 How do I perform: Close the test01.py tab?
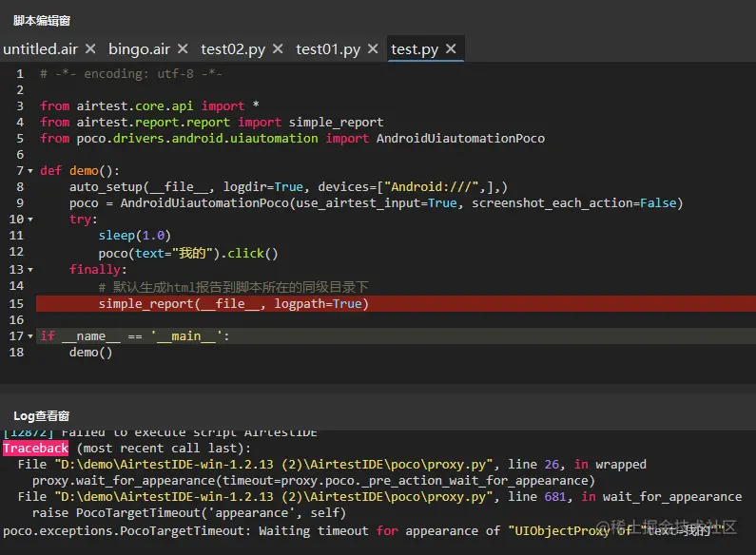373,48
